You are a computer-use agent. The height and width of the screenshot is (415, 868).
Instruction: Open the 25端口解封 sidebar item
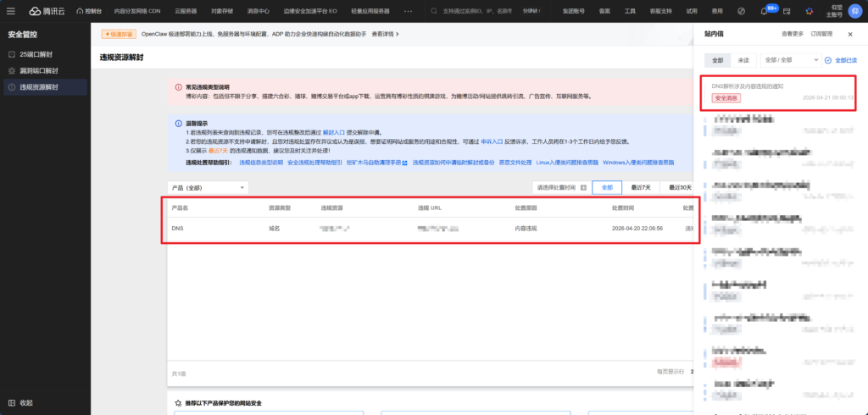pyautogui.click(x=36, y=54)
